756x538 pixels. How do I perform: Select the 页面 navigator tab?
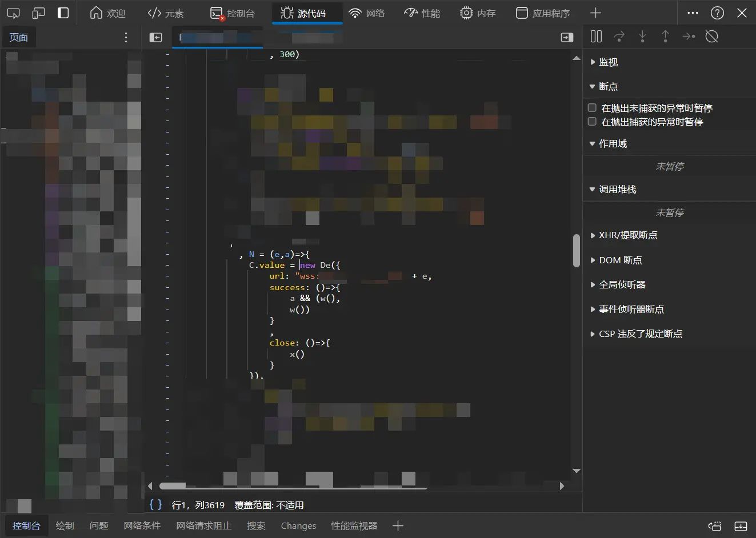pyautogui.click(x=19, y=37)
